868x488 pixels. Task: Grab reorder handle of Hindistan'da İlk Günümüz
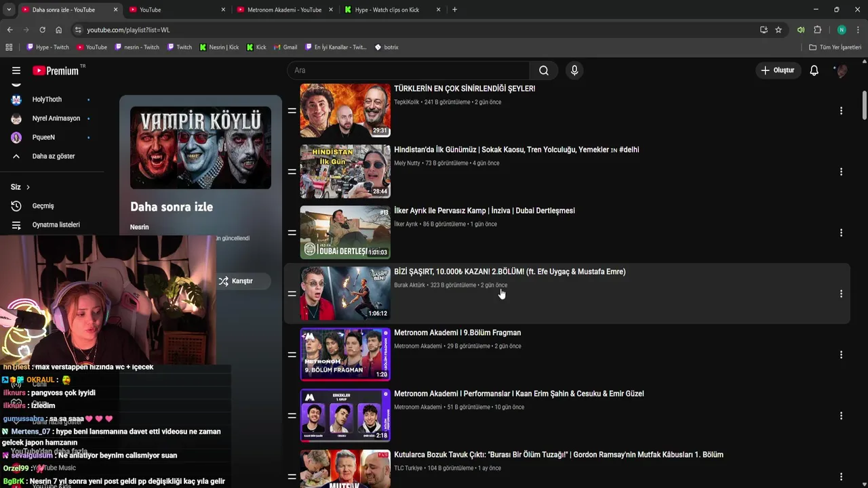point(292,171)
